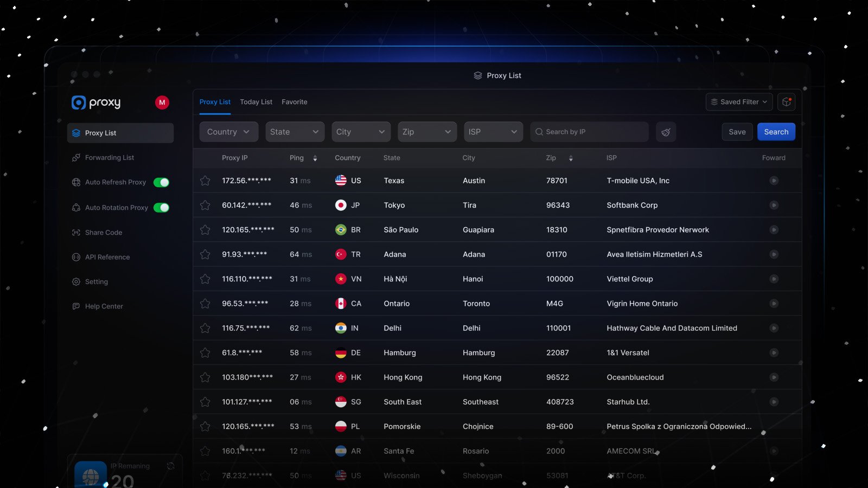The image size is (868, 488).
Task: Forward the Spnetfibra Provedor proxy
Action: [774, 230]
